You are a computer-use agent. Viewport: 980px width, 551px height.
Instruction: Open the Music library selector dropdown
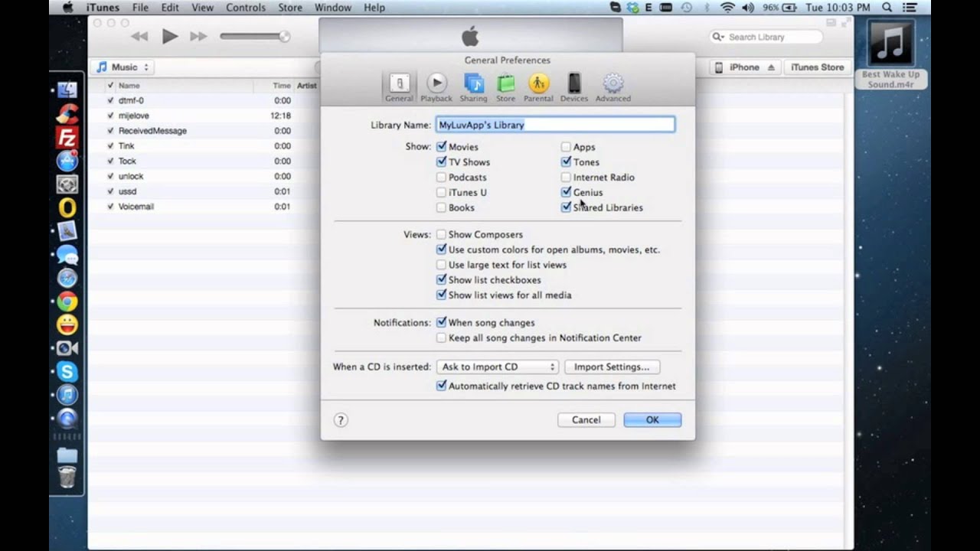pos(123,67)
